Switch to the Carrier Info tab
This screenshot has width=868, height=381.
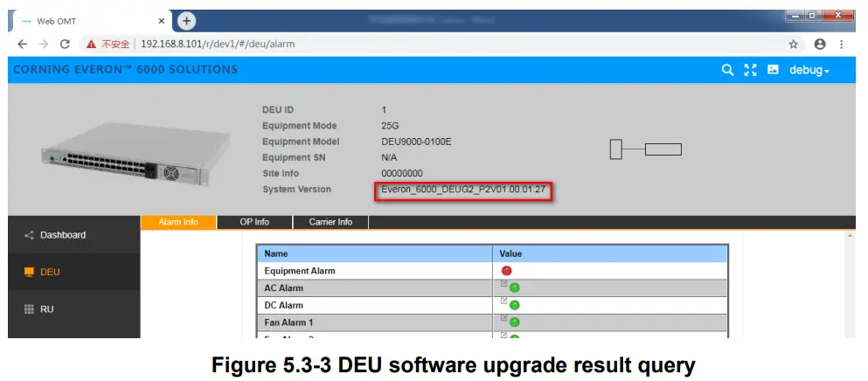(330, 222)
